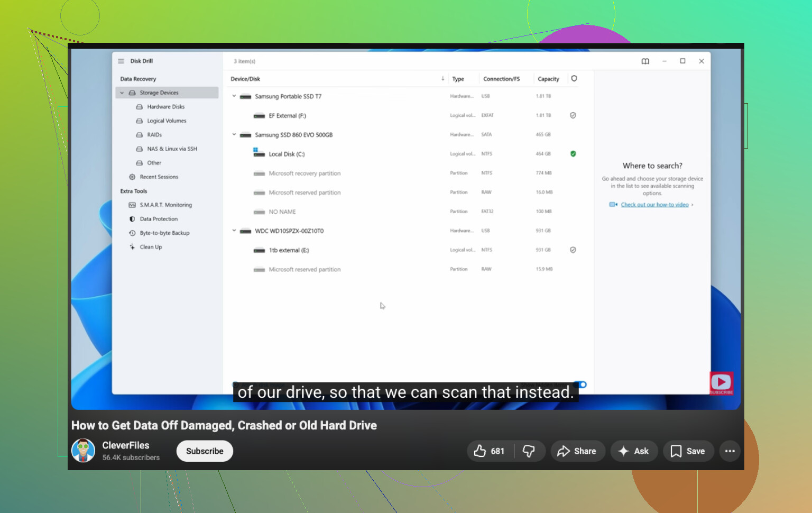Open Recent Sessions
Viewport: 812px width, 513px height.
[159, 177]
